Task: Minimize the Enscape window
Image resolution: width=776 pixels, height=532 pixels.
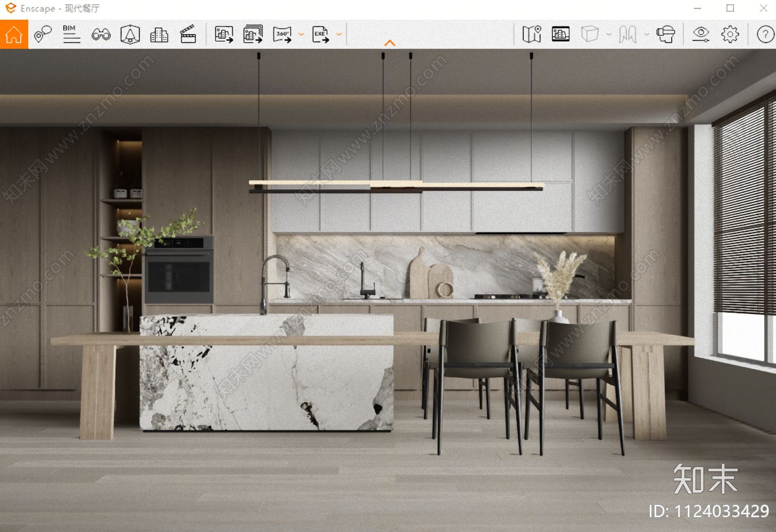Action: [x=697, y=9]
